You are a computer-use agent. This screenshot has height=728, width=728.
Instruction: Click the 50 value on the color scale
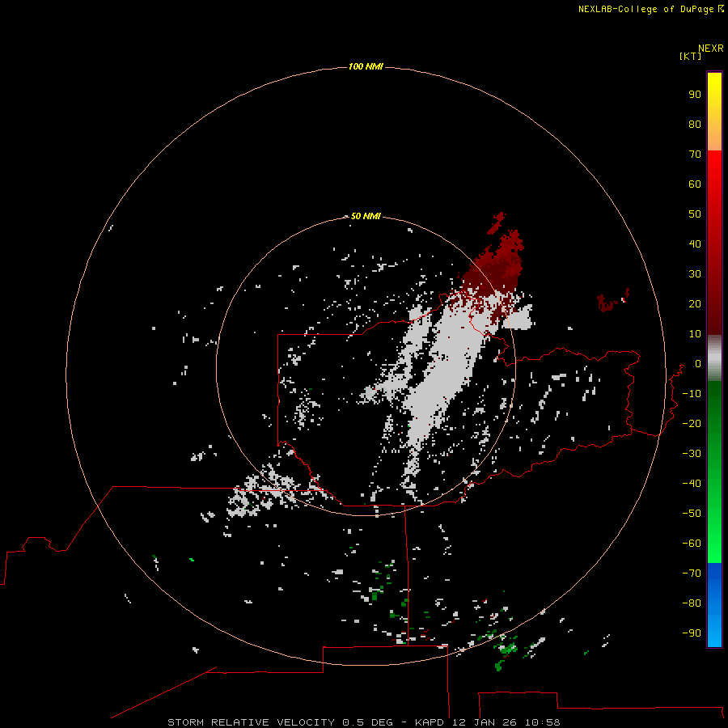point(695,214)
